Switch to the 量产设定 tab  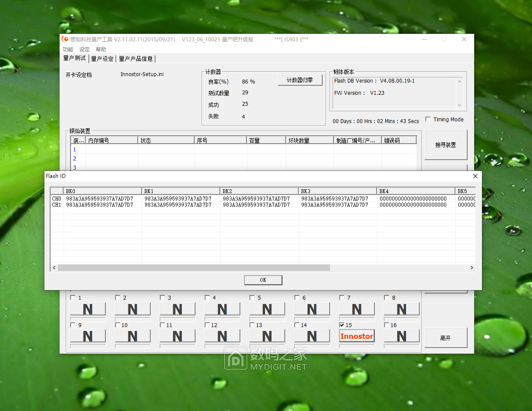(x=102, y=59)
